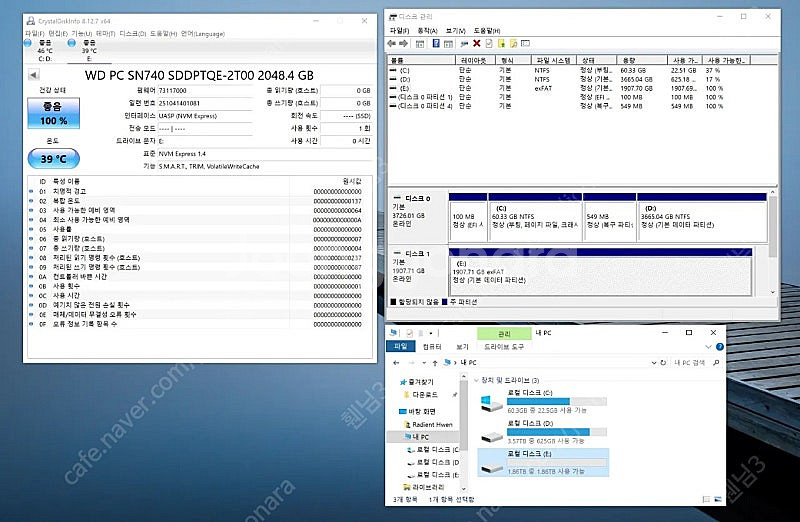Select 다운로드 in Explorer navigation pane
Viewport: 800px width, 522px height.
pyautogui.click(x=425, y=394)
